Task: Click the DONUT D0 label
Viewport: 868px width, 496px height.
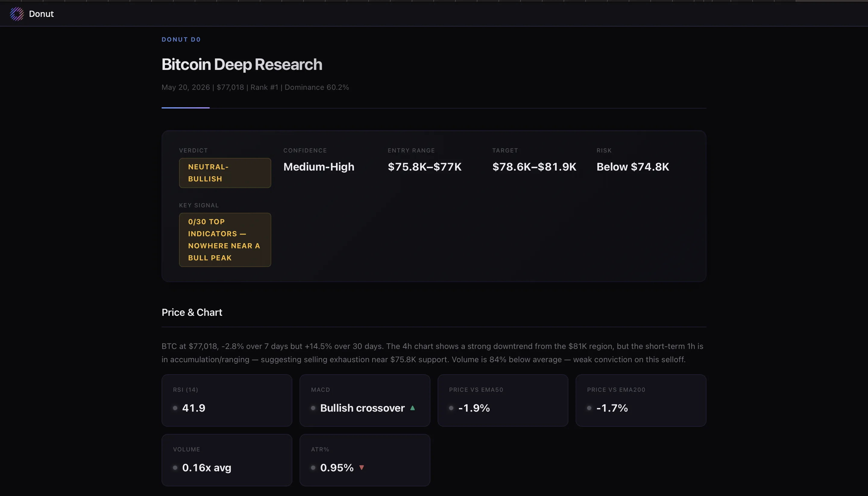Action: pos(181,39)
